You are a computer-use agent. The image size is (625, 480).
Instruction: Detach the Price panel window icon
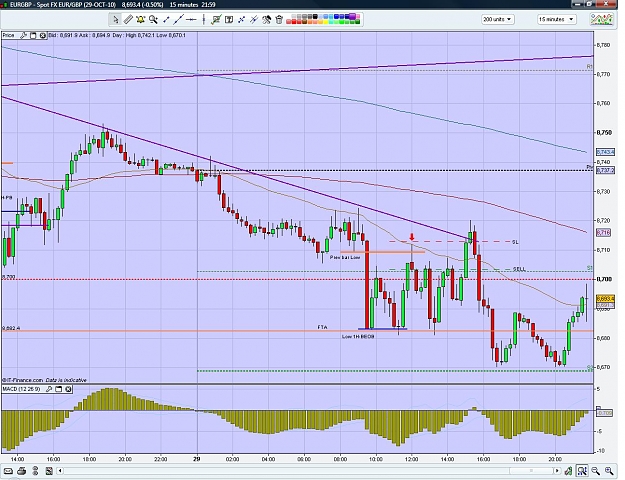coord(33,35)
